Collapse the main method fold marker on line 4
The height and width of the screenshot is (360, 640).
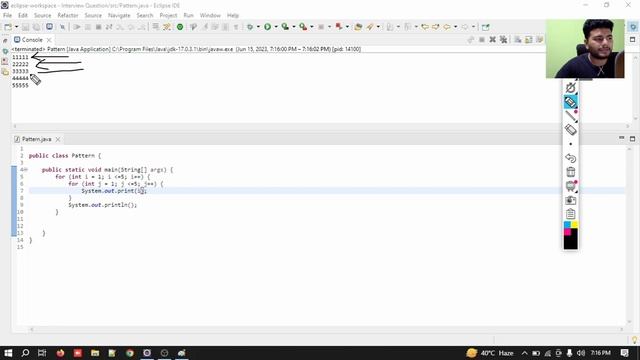[x=25, y=169]
